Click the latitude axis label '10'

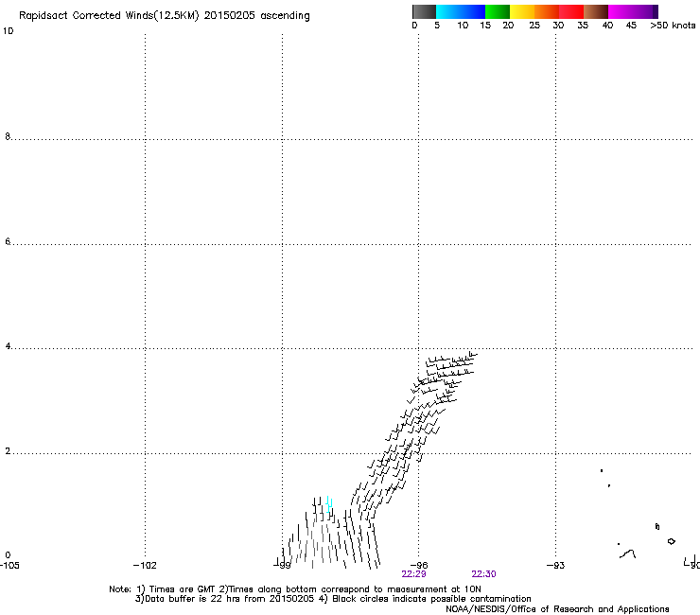point(8,31)
